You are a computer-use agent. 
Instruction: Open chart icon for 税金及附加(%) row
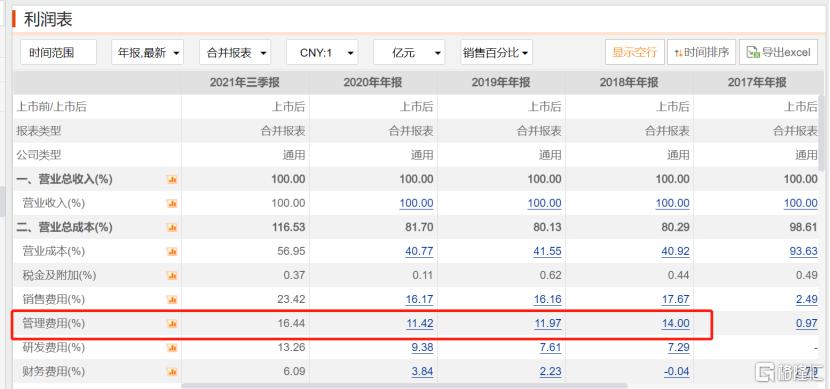point(172,275)
